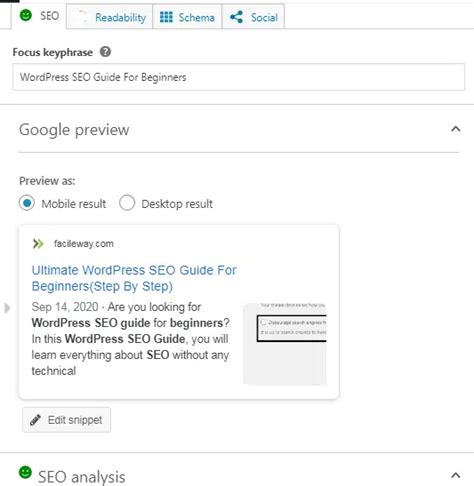This screenshot has width=474, height=486.
Task: Open the Readability tab
Action: 109,17
